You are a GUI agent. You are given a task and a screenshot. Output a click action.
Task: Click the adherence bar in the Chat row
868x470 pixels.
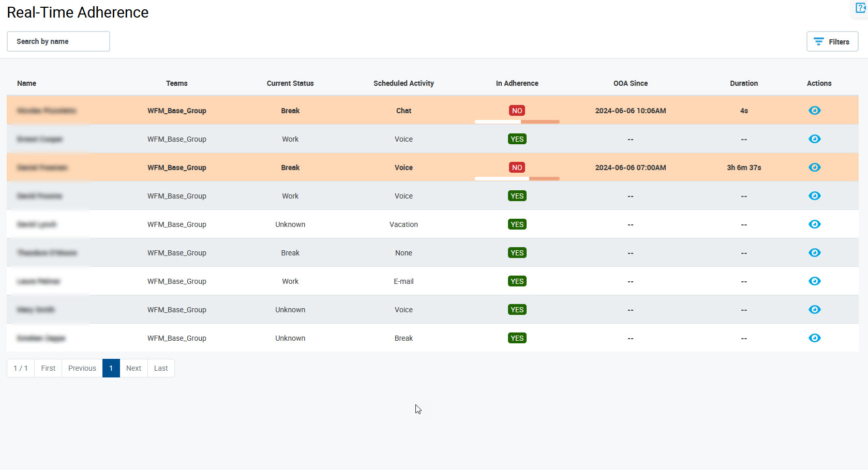coord(517,122)
